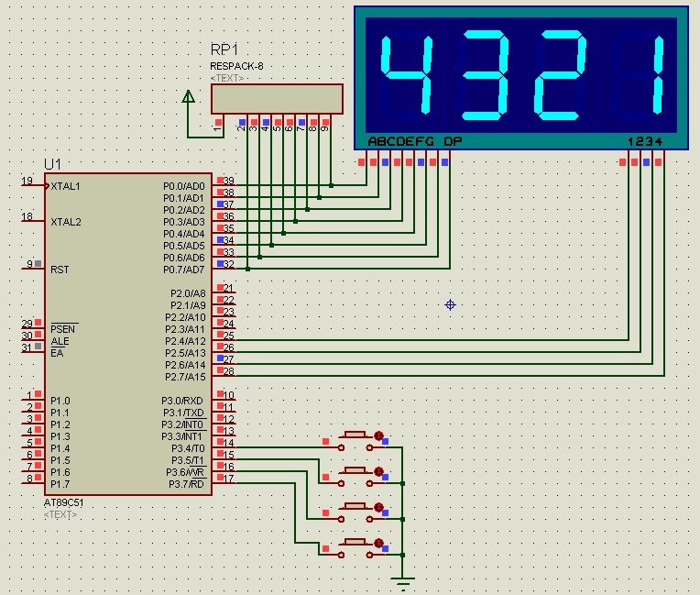Select the ground symbol below the push buttons

click(x=402, y=582)
